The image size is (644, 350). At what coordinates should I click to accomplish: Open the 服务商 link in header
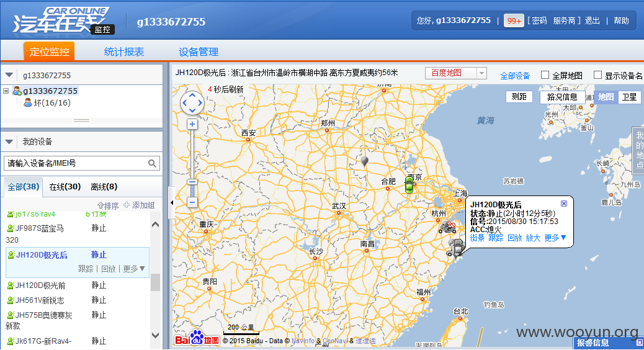[x=564, y=20]
